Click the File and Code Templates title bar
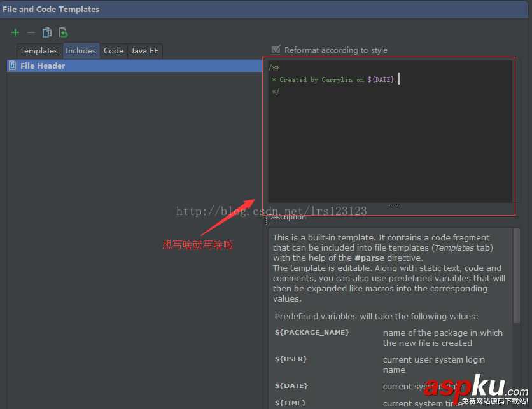 pos(52,9)
